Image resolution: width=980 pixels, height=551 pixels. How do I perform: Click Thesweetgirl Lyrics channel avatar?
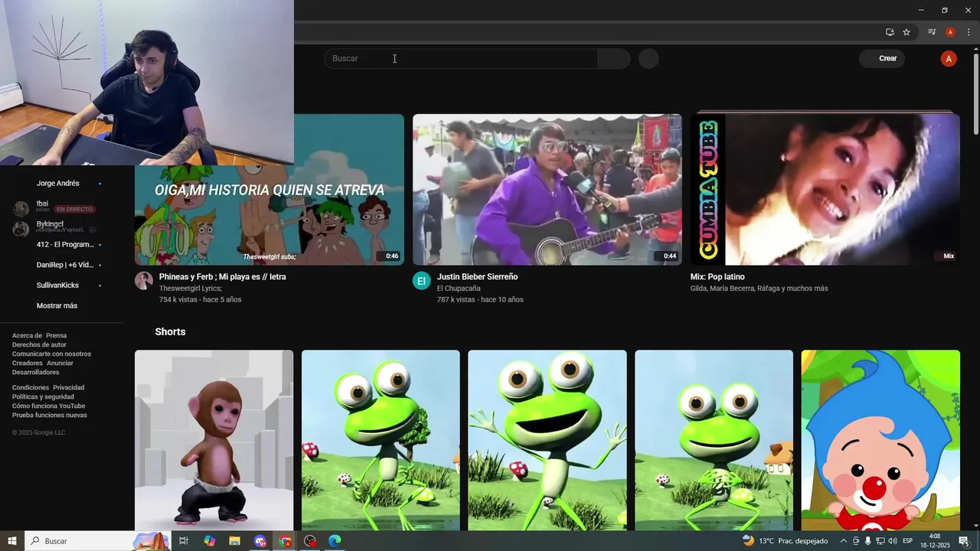coord(144,280)
